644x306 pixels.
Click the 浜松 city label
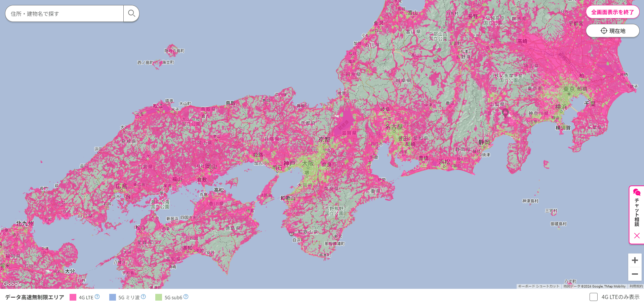pos(444,162)
